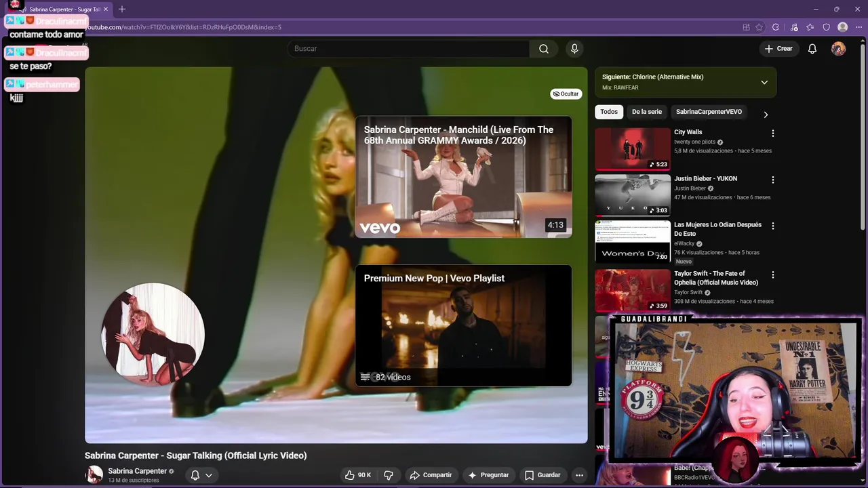Open browser shield security icon
Screen dimensions: 868x488
pos(826,27)
